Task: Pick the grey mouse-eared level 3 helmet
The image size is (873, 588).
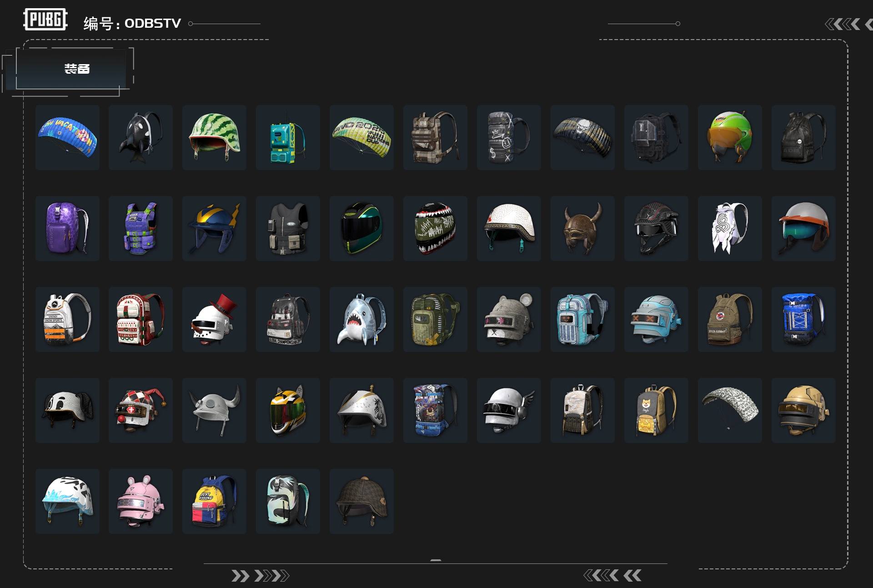Action: 509,319
